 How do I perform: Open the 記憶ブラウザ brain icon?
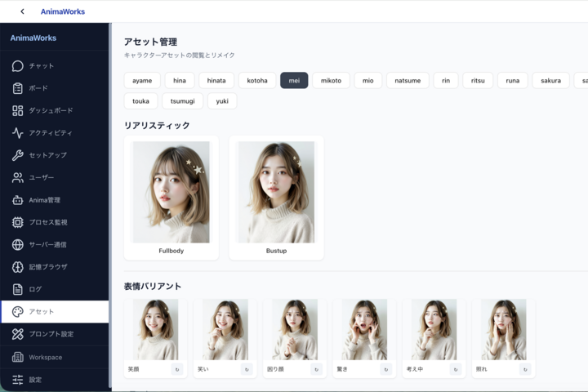[18, 267]
